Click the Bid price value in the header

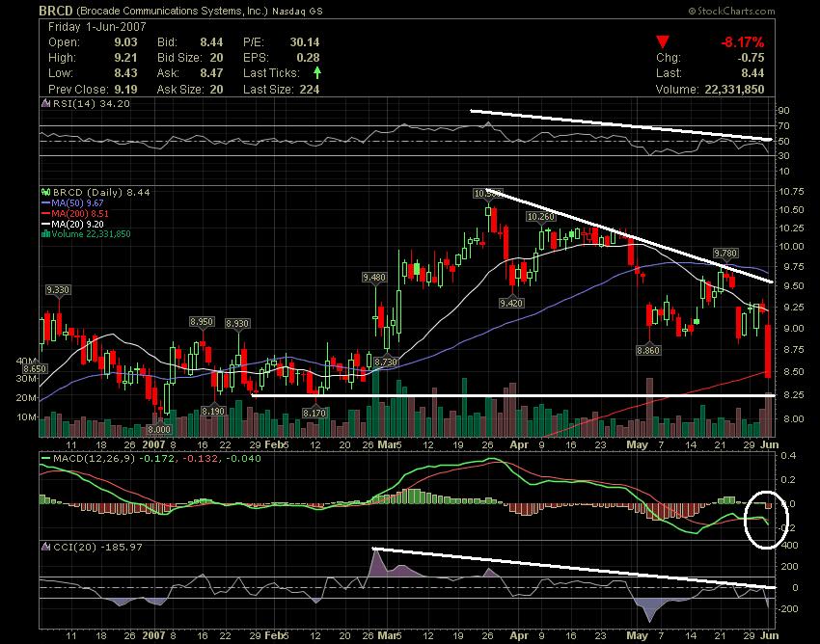(212, 42)
